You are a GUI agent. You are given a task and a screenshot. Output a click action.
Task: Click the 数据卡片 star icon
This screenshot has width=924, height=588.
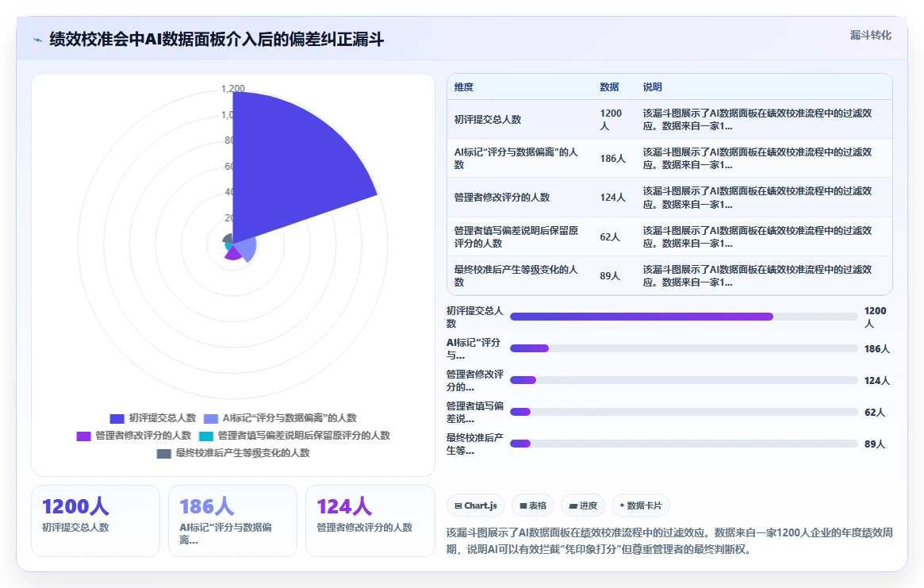click(x=622, y=505)
